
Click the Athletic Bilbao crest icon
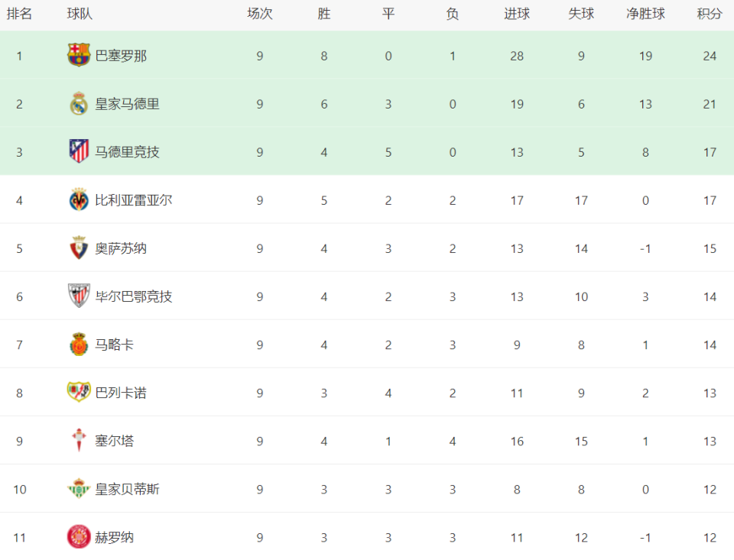click(x=79, y=296)
